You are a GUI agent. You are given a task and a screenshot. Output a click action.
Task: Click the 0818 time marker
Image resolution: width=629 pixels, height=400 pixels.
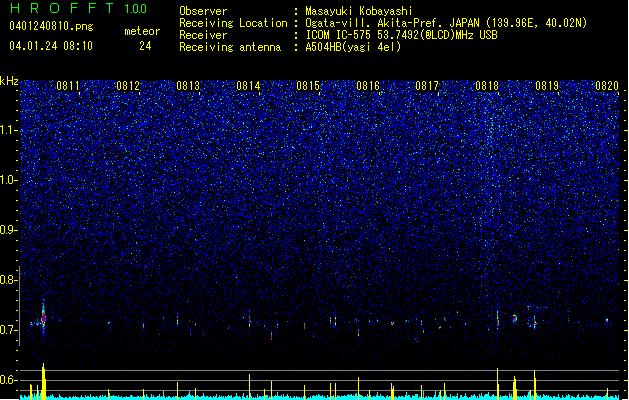click(487, 86)
